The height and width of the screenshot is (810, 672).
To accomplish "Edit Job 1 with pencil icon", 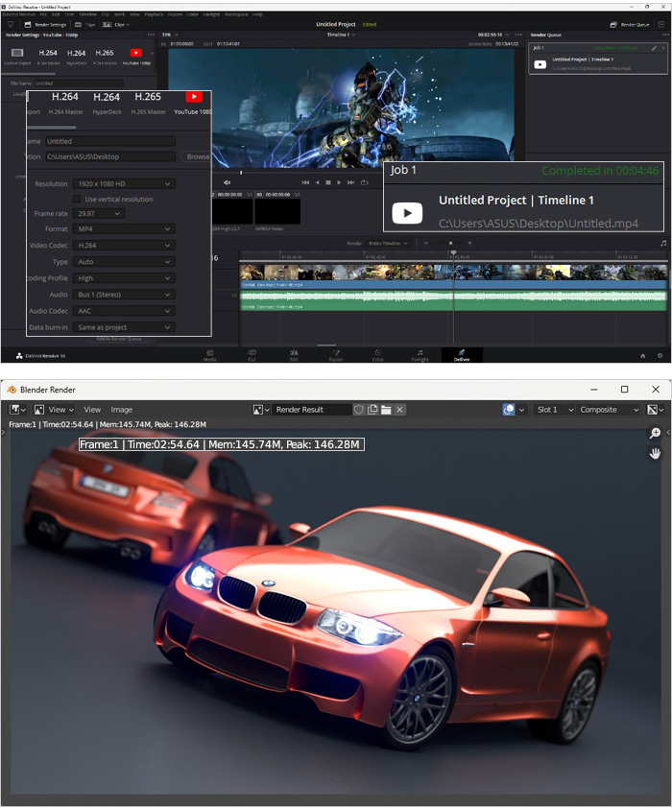I will tap(654, 48).
